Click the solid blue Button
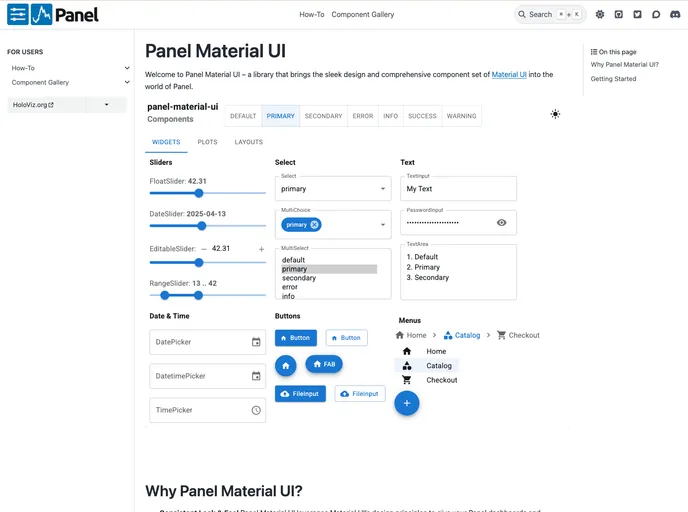688x512 pixels. coord(296,338)
